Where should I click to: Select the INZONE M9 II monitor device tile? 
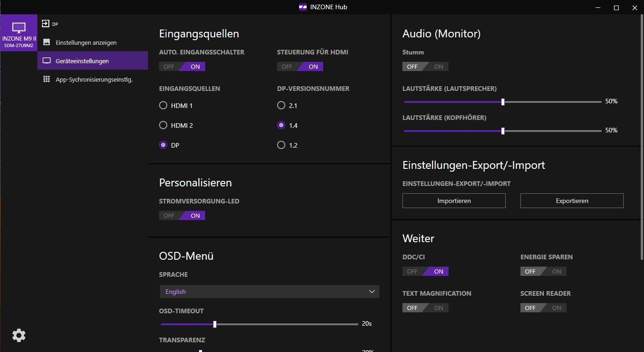point(19,33)
